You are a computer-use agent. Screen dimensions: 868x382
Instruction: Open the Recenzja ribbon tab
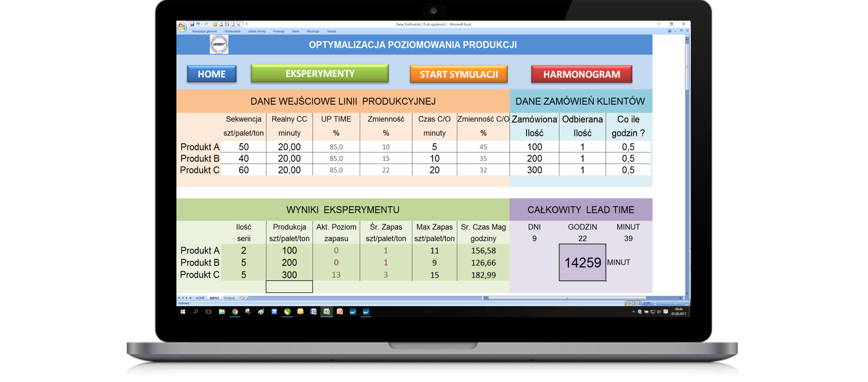pos(313,31)
